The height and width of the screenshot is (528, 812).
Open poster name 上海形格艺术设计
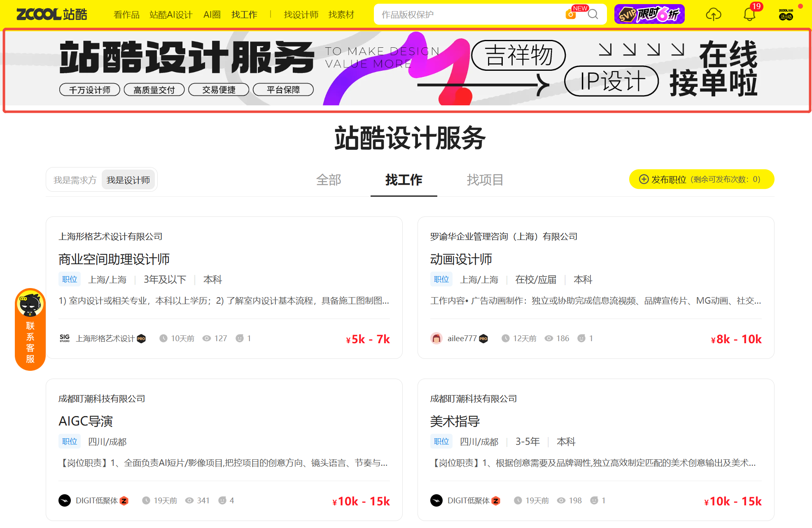(x=105, y=338)
